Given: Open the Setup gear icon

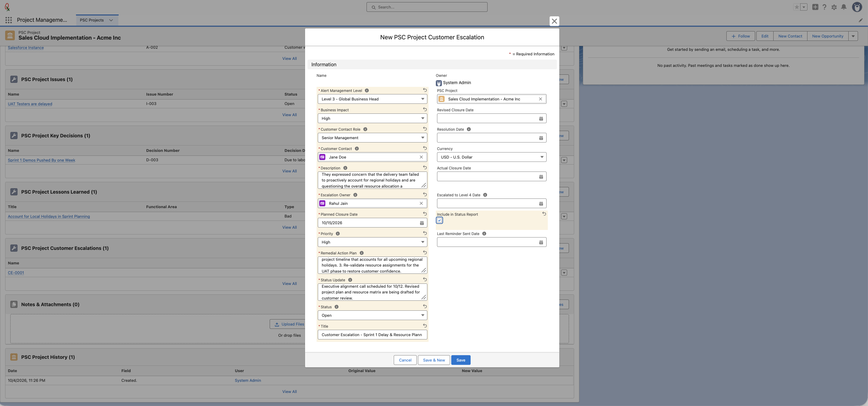Looking at the screenshot, I should click(x=834, y=7).
